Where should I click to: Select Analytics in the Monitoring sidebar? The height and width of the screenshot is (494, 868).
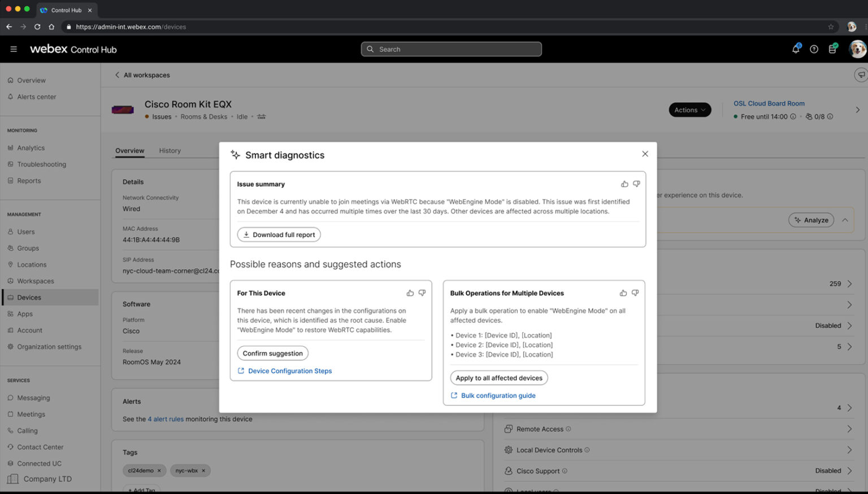(32, 147)
